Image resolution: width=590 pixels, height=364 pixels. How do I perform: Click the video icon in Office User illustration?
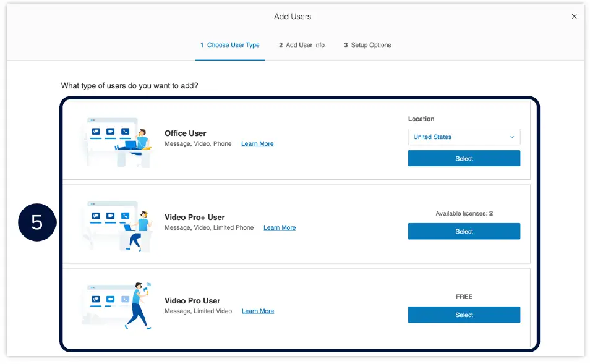tap(110, 131)
